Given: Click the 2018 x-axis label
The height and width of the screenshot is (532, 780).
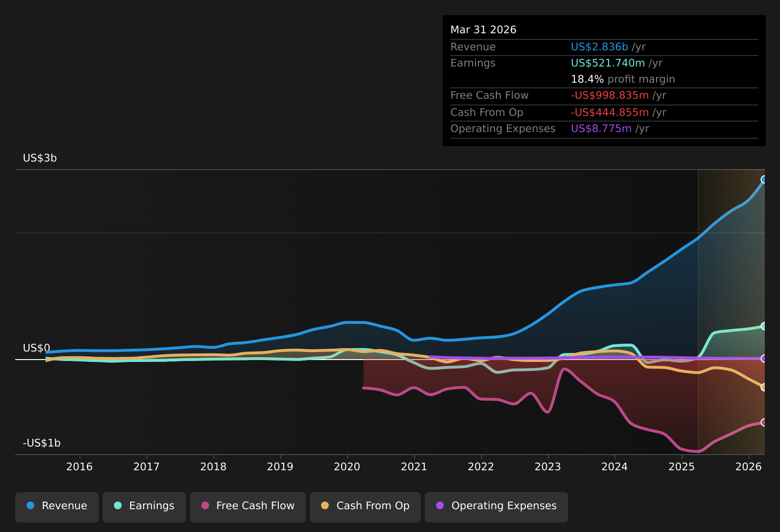Looking at the screenshot, I should [213, 467].
